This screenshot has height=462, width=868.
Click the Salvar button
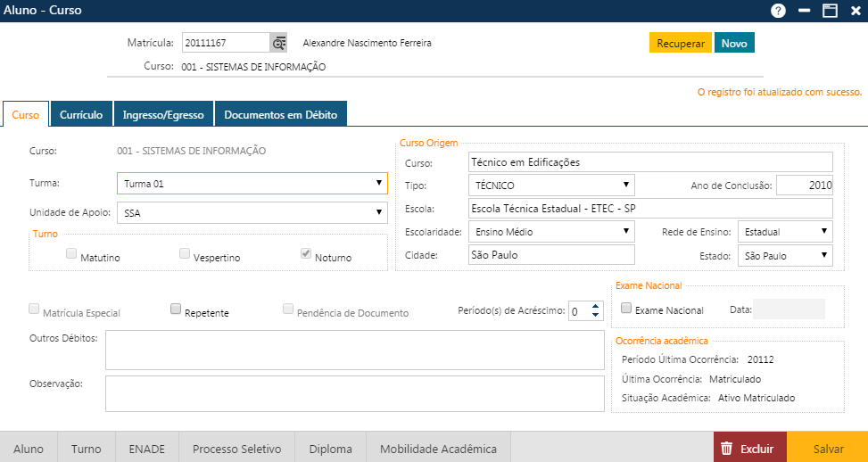click(x=828, y=449)
